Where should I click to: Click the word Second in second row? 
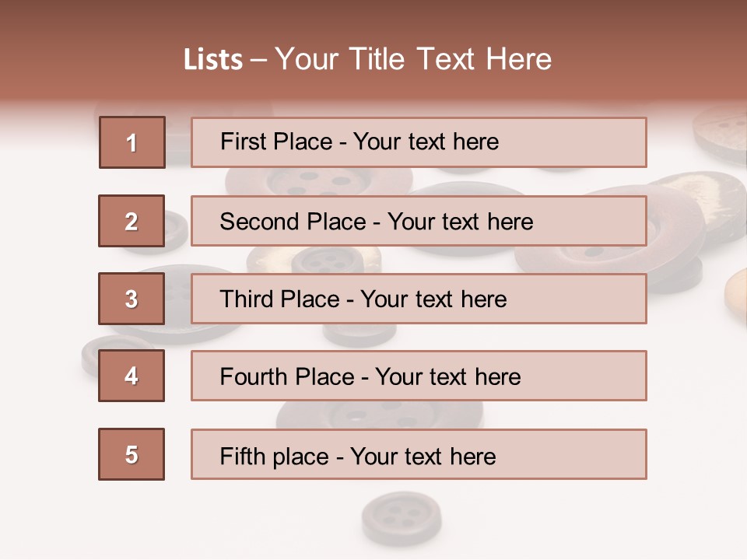(x=260, y=222)
